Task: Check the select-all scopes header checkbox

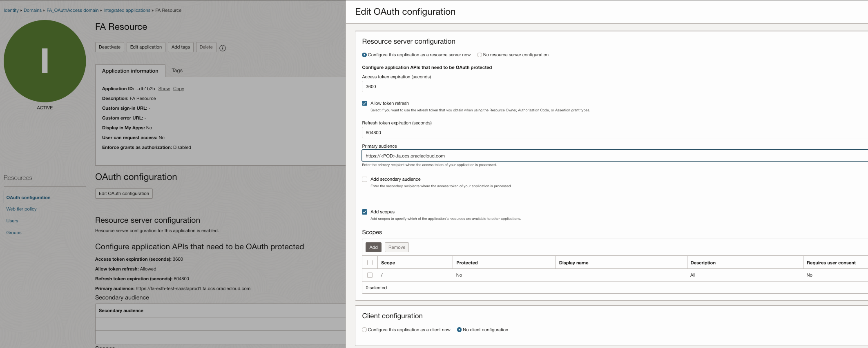Action: [370, 263]
